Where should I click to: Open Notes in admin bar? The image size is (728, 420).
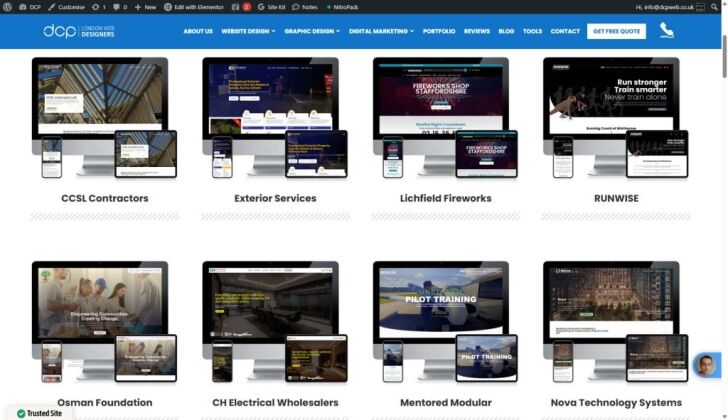tap(305, 7)
